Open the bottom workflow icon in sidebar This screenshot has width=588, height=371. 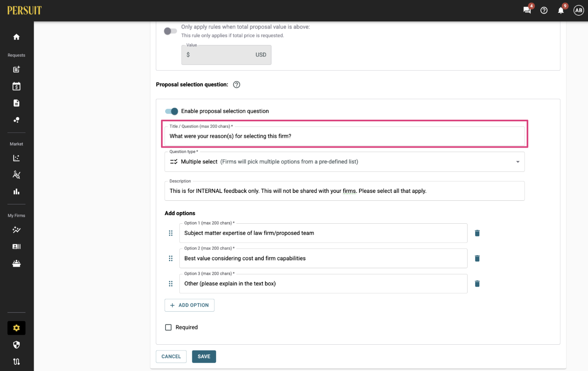16,362
